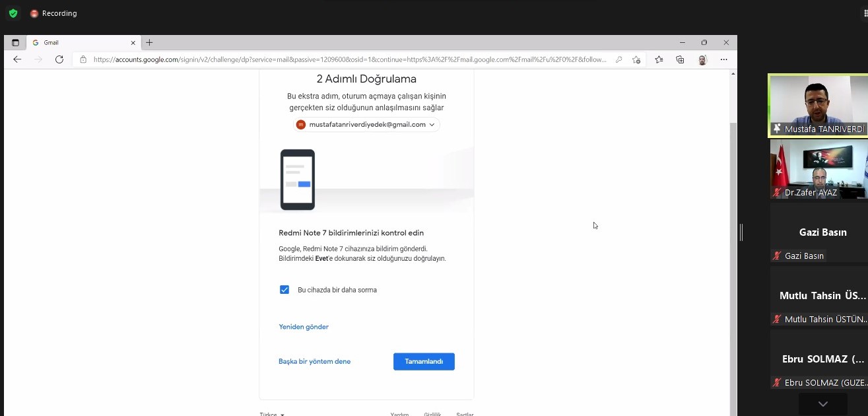Click the browser forward arrow
Image resolution: width=868 pixels, height=416 pixels.
pos(38,59)
